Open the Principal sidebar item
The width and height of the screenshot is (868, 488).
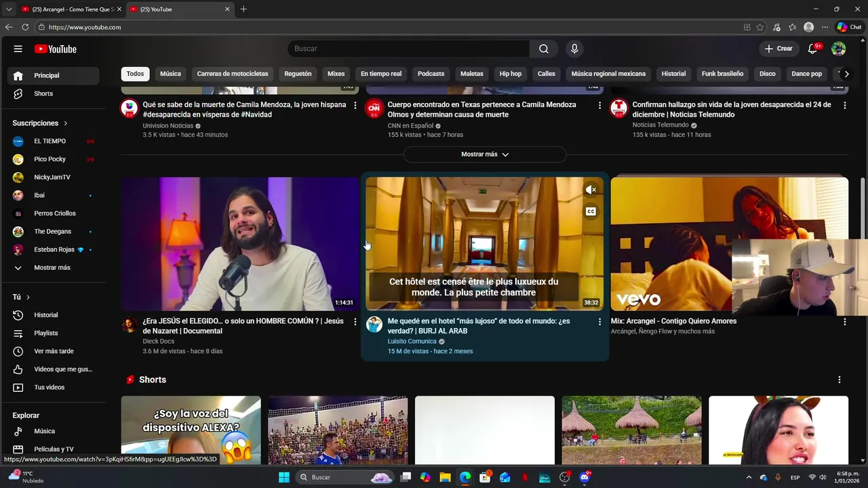[53, 75]
